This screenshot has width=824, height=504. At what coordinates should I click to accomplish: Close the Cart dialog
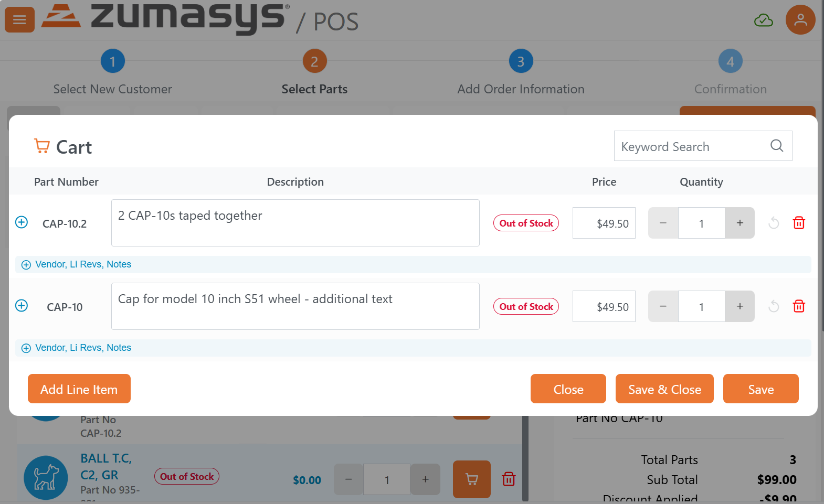(x=568, y=389)
